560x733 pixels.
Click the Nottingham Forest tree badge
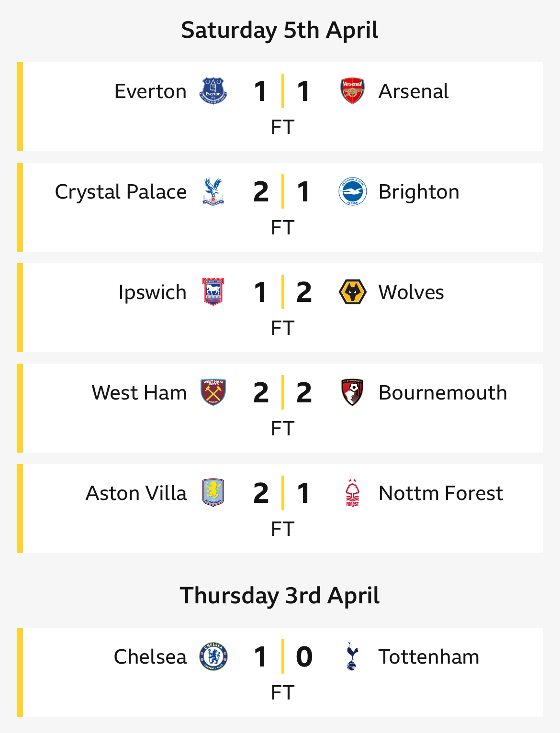[353, 493]
